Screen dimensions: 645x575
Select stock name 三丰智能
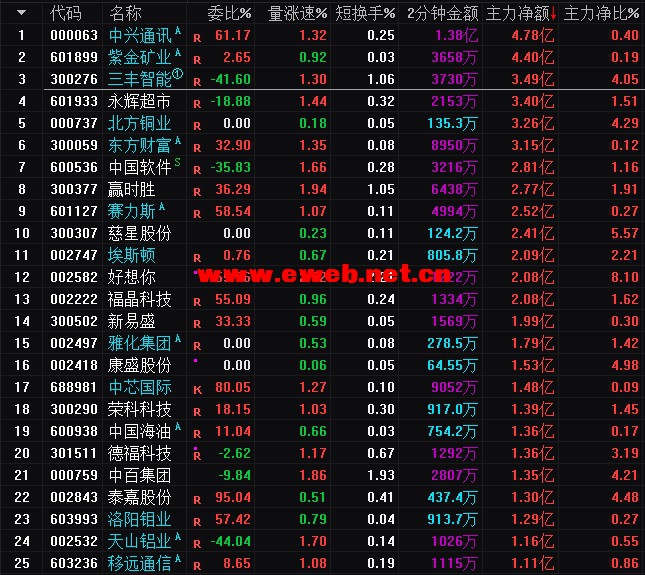[x=140, y=79]
